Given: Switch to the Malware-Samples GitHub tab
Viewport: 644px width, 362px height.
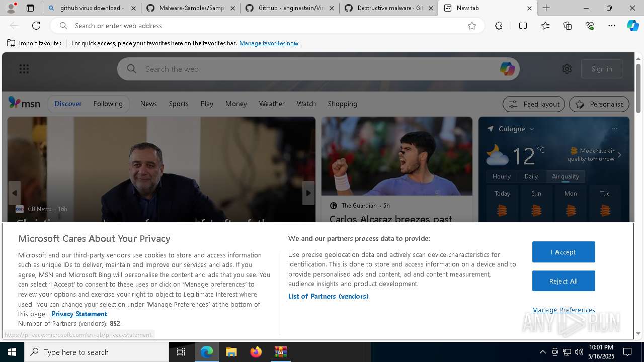Looking at the screenshot, I should pos(191,8).
